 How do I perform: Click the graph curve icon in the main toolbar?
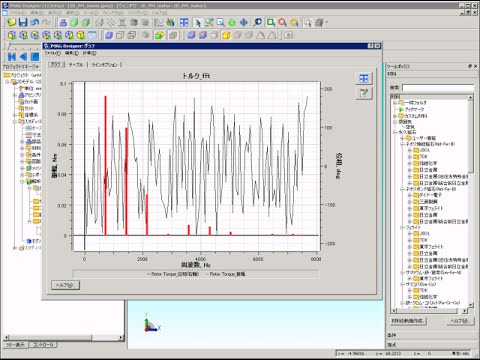[159, 22]
